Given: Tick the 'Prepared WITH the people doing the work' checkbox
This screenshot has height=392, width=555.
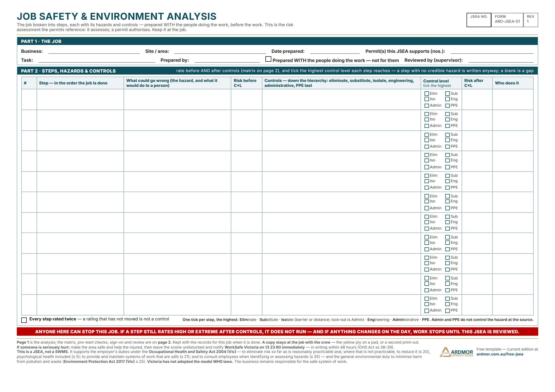Looking at the screenshot, I should 268,59.
